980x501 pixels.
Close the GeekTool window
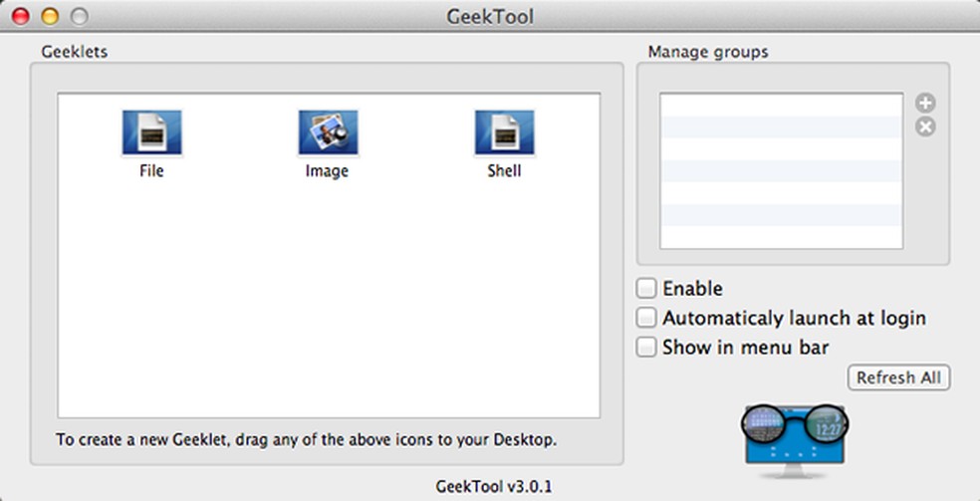pyautogui.click(x=21, y=16)
